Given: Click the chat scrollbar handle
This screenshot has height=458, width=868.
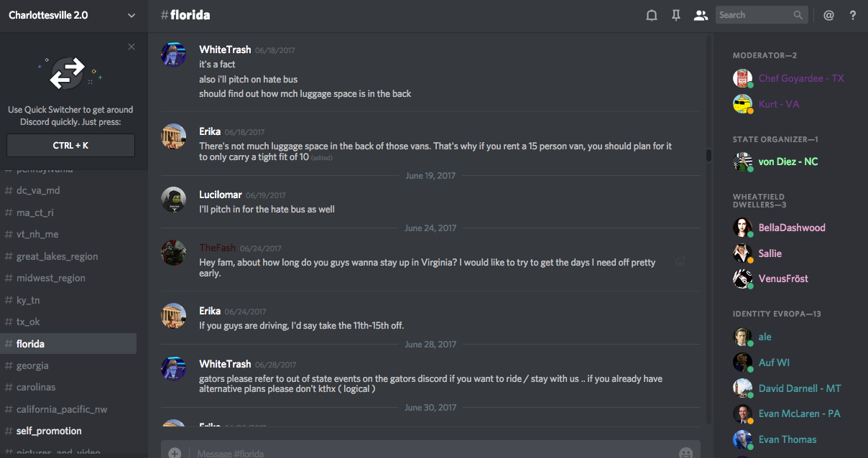Looking at the screenshot, I should click(x=708, y=155).
